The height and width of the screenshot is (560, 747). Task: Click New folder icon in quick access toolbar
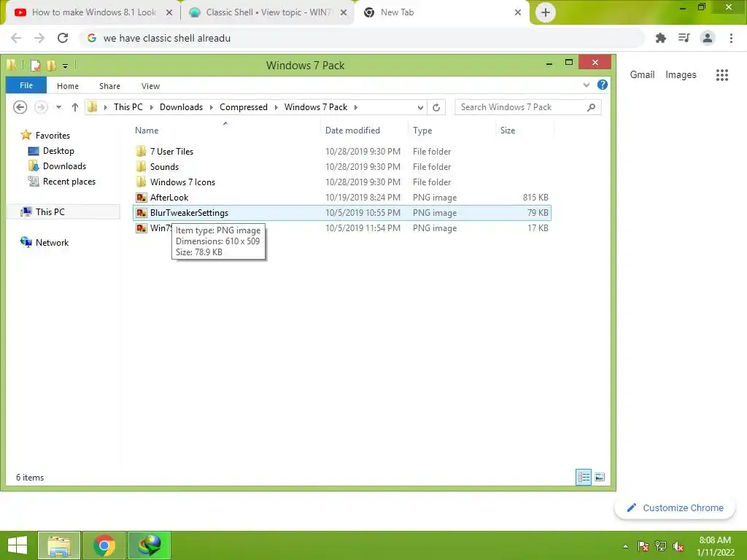51,65
